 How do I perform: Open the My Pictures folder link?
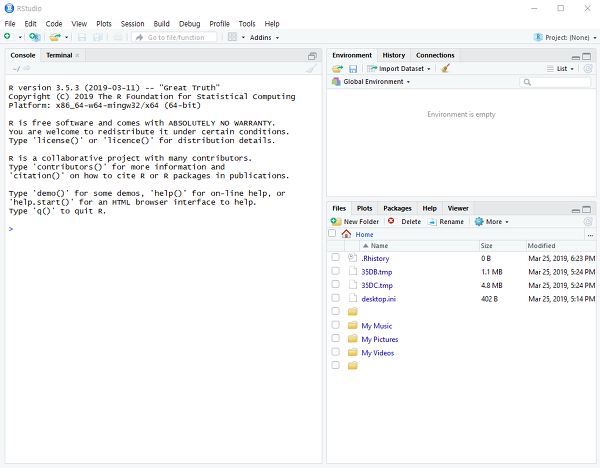tap(380, 339)
